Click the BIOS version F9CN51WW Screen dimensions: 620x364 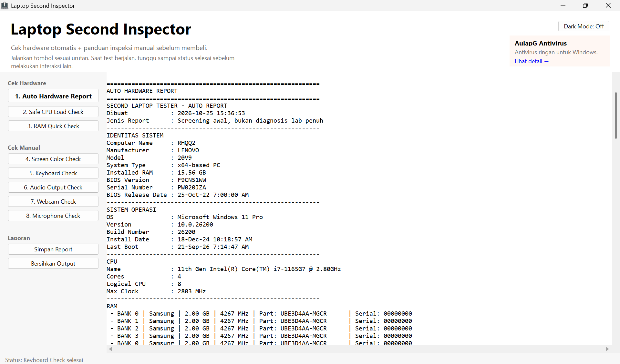point(192,180)
